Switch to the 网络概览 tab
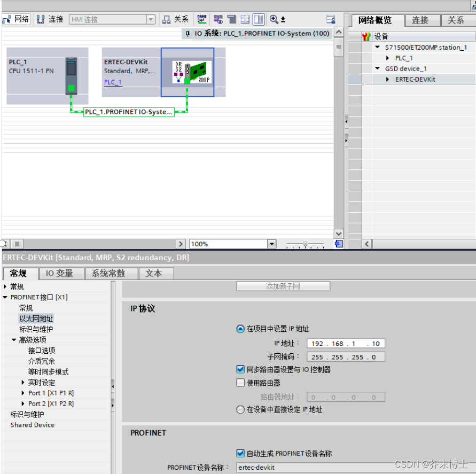This screenshot has height=474, width=476. point(375,20)
